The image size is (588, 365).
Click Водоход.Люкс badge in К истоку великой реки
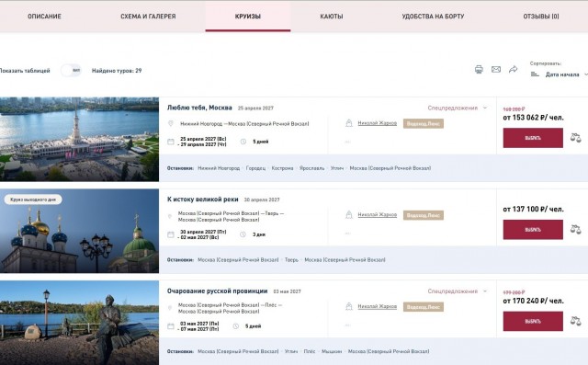point(424,215)
